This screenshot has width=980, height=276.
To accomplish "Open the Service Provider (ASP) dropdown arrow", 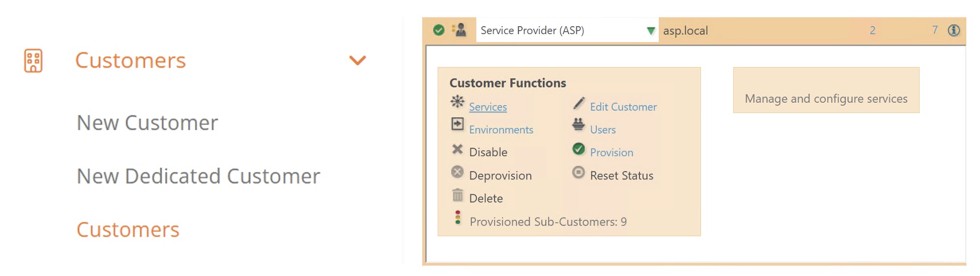I will tap(651, 31).
